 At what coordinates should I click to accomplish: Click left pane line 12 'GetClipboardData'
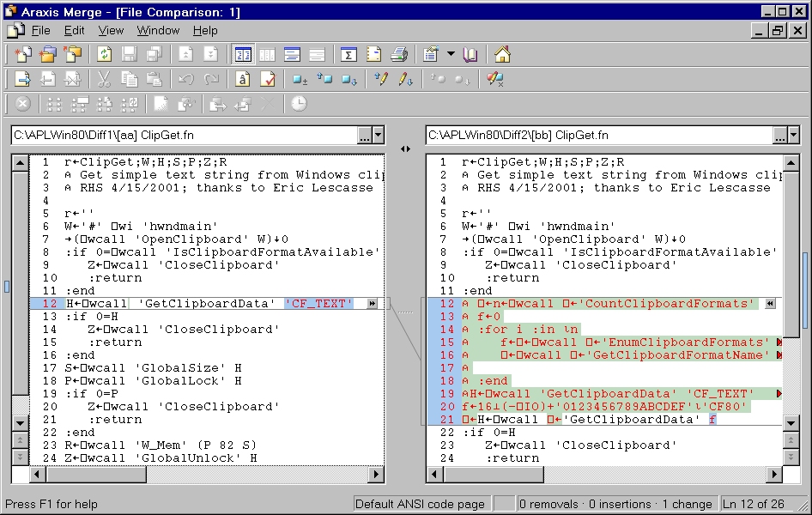pyautogui.click(x=207, y=304)
